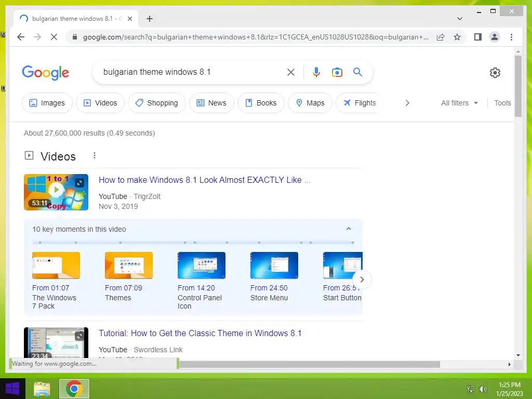Image resolution: width=532 pixels, height=399 pixels.
Task: Stop the page from loading
Action: coord(54,37)
